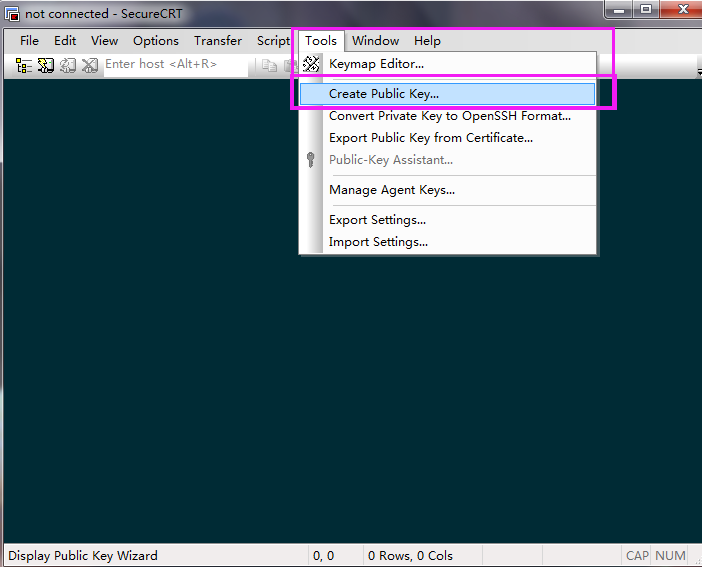This screenshot has height=567, width=702.
Task: Click the '0, 0' cursor position status
Action: click(324, 556)
